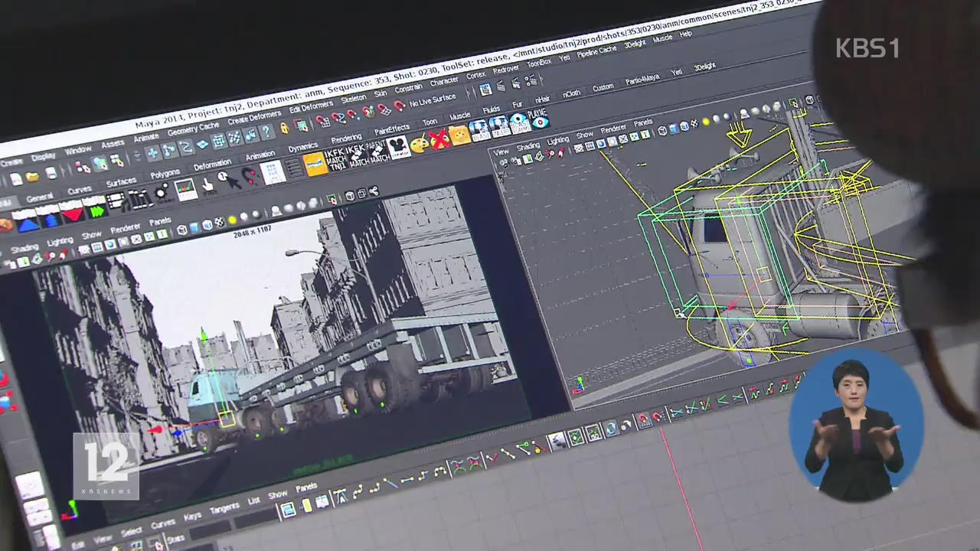Open left viewport Panels menu
The height and width of the screenshot is (551, 980).
[x=160, y=221]
